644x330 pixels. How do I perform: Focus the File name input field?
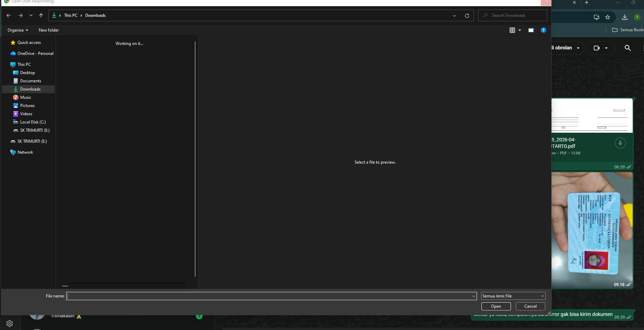(x=269, y=296)
